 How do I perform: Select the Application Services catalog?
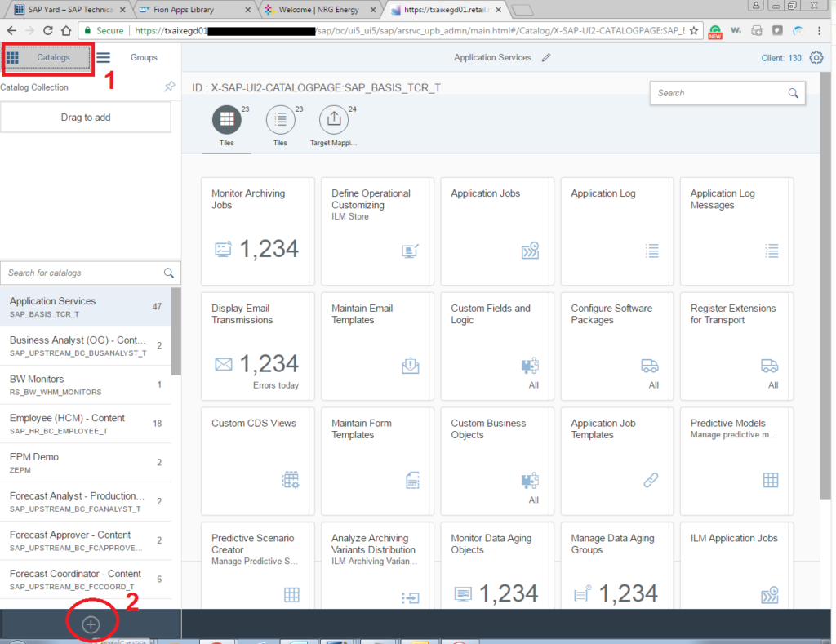[x=86, y=307]
